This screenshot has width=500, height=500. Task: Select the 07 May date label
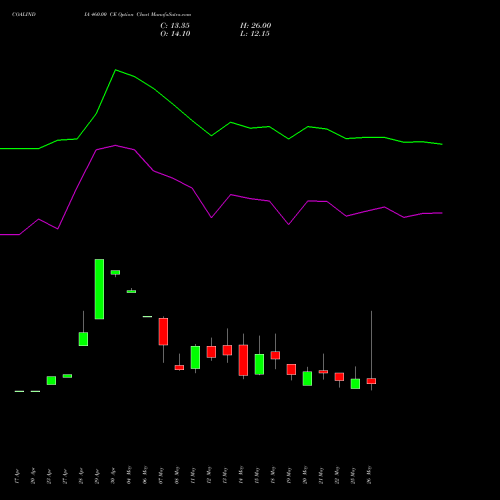[161, 475]
